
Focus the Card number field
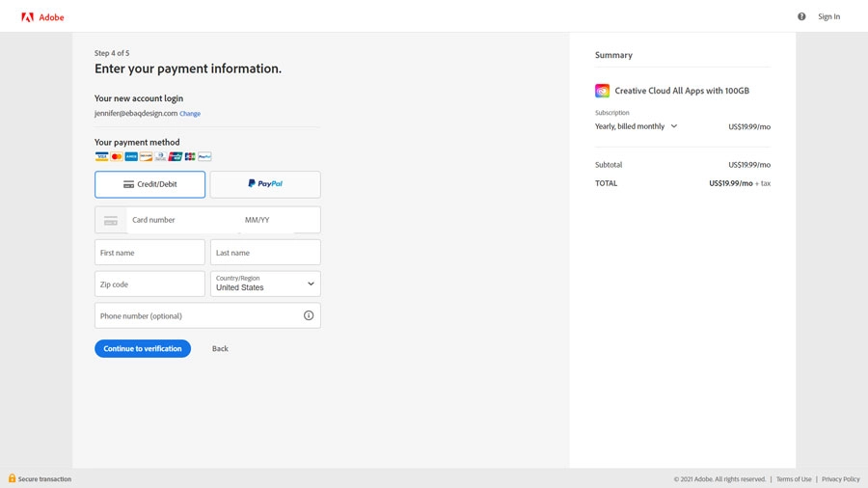click(182, 220)
